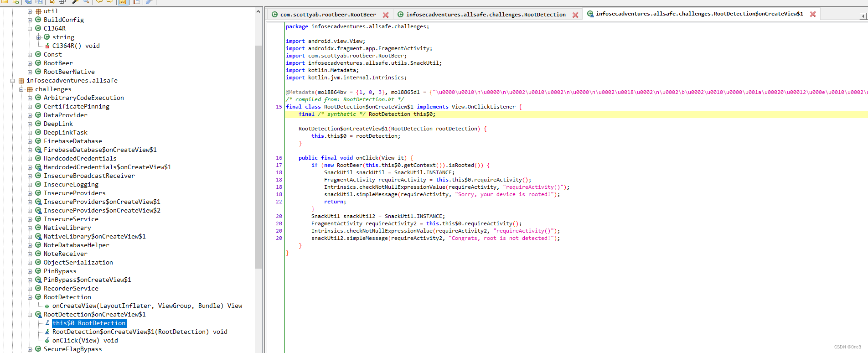Click the import com.scottyab.rootbeer.RootBeer line
The height and width of the screenshot is (353, 868).
[x=346, y=56]
